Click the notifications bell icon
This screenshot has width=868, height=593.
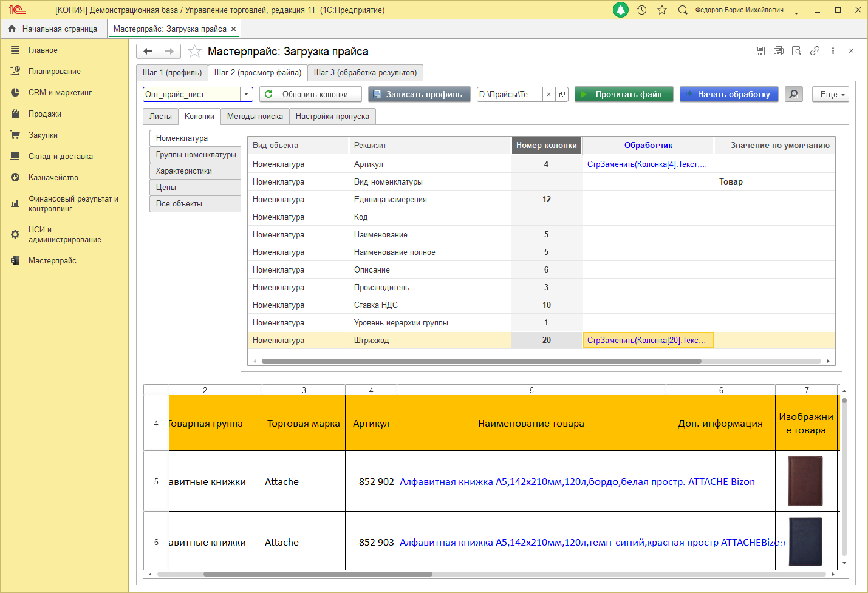[620, 10]
